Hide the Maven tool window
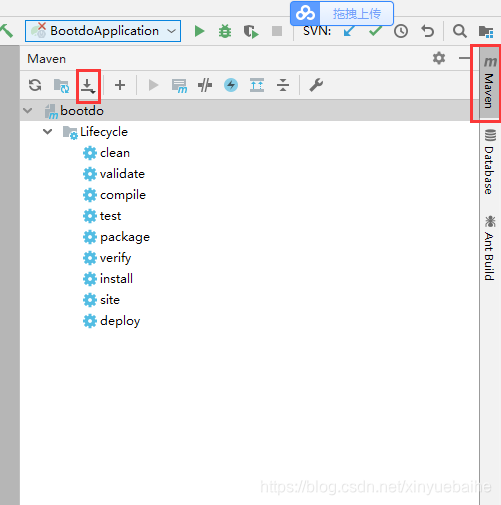 point(464,58)
